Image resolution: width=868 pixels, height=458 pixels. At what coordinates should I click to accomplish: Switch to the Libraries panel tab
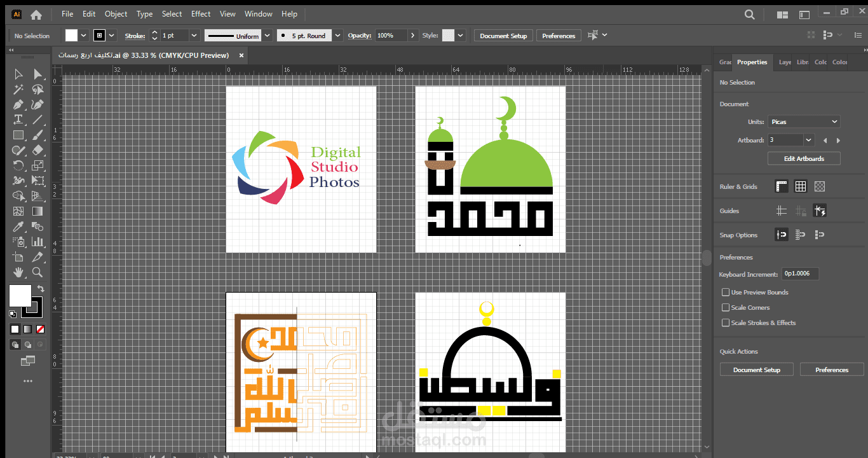(803, 62)
